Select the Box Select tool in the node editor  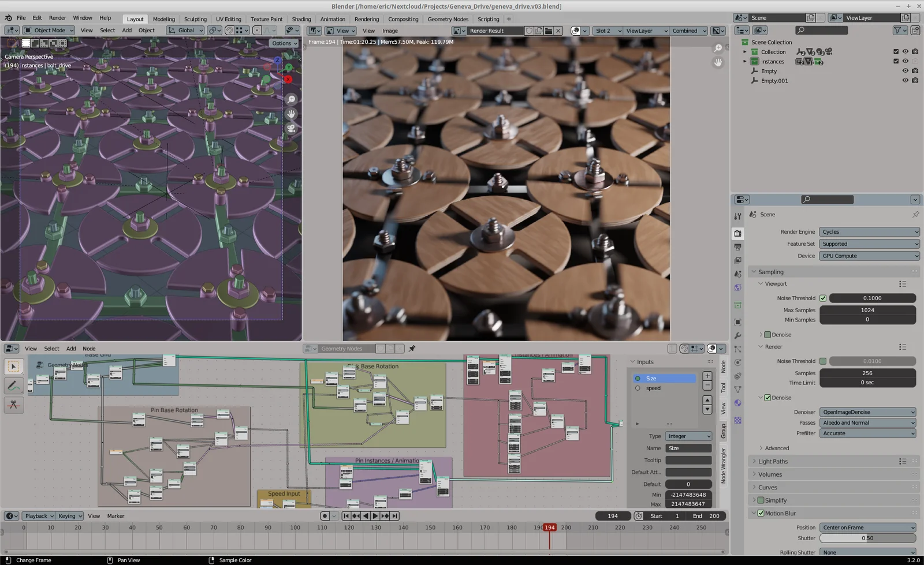pos(14,366)
